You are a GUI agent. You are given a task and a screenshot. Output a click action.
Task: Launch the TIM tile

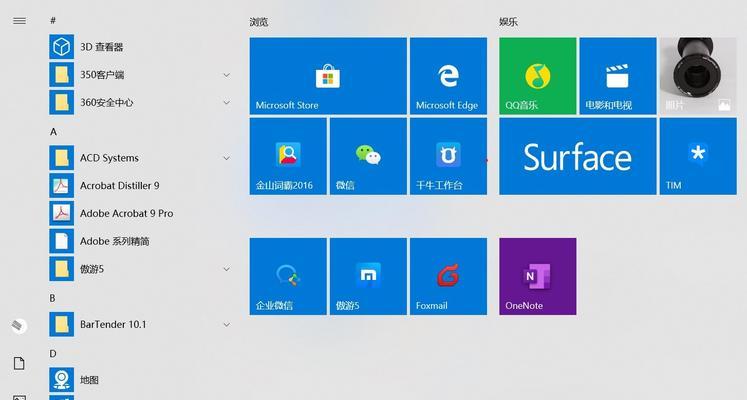click(698, 156)
